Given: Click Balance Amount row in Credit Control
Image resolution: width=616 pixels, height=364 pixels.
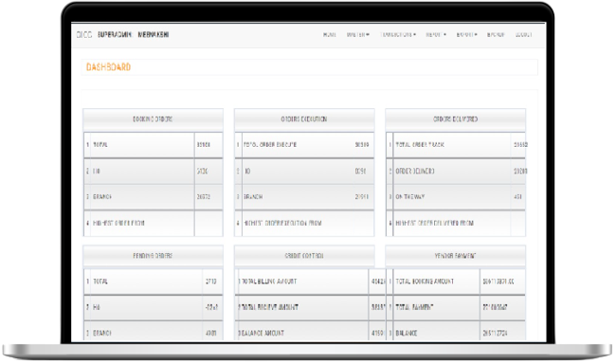Looking at the screenshot, I should click(310, 332).
